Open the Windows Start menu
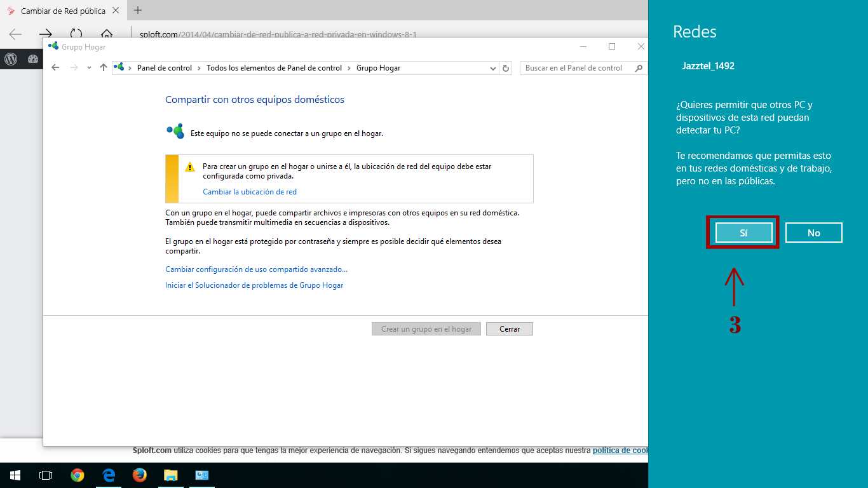The image size is (868, 488). 15,475
